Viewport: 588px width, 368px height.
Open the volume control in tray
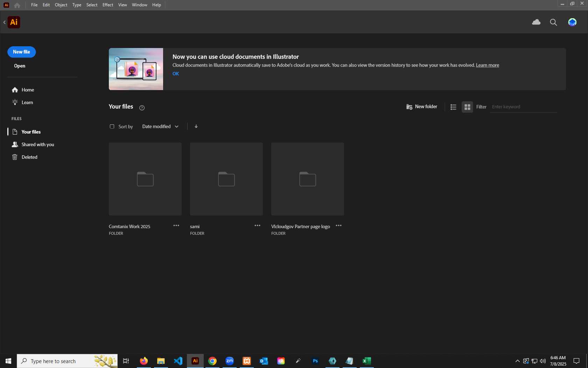[x=543, y=361]
